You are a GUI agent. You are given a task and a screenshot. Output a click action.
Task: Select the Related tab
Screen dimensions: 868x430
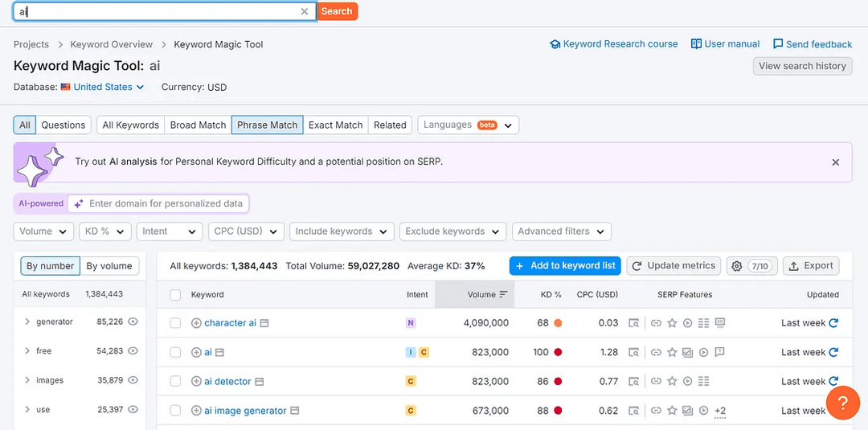click(390, 125)
